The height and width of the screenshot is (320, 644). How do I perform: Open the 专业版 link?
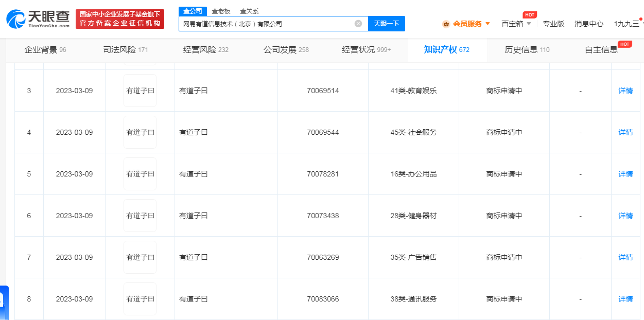[553, 24]
